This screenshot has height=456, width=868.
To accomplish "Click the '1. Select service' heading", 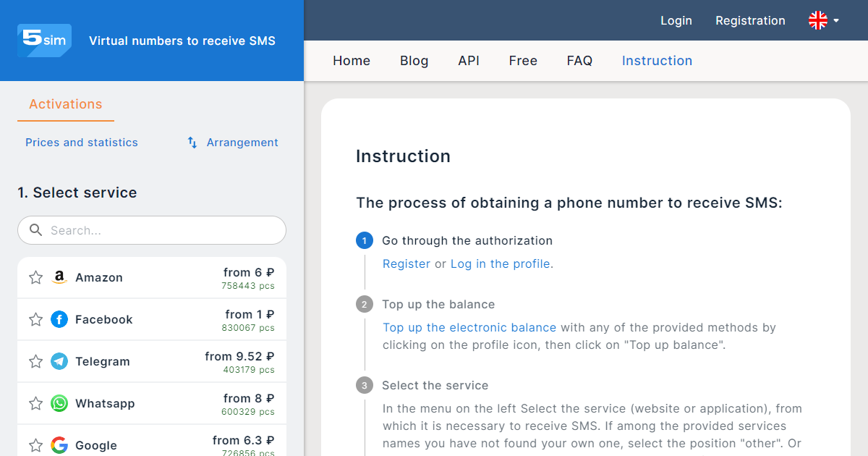I will point(77,193).
